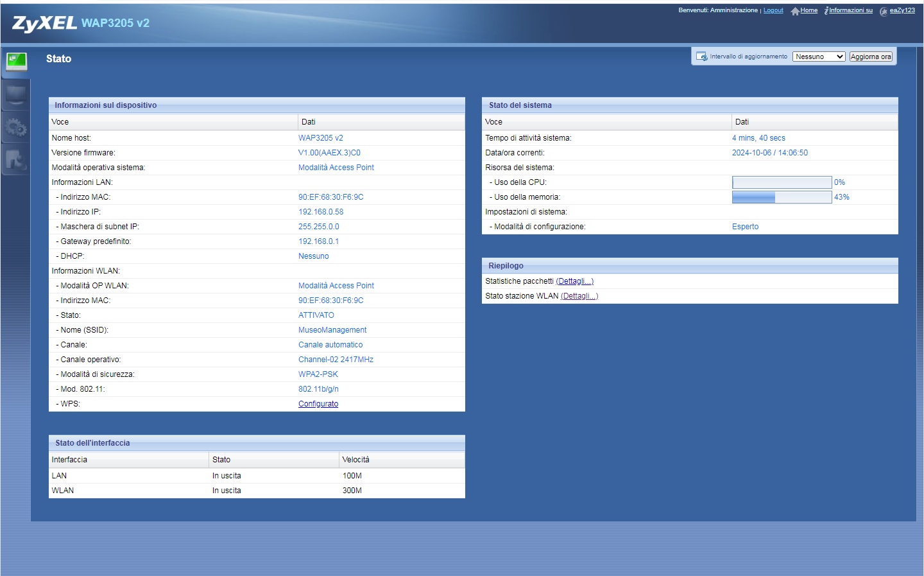Select the WLAN status ATTIVATO
Viewport: 924px width, 576px height.
pos(316,315)
